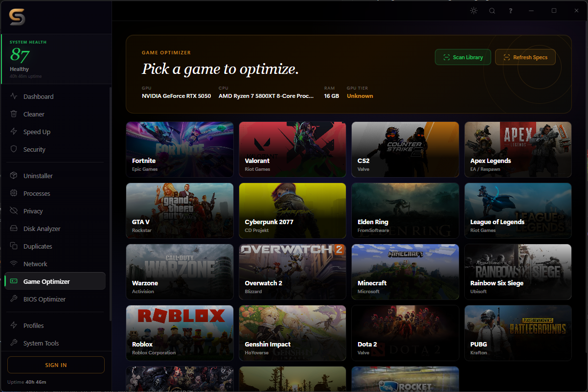Toggle the light theme sun icon

click(474, 11)
